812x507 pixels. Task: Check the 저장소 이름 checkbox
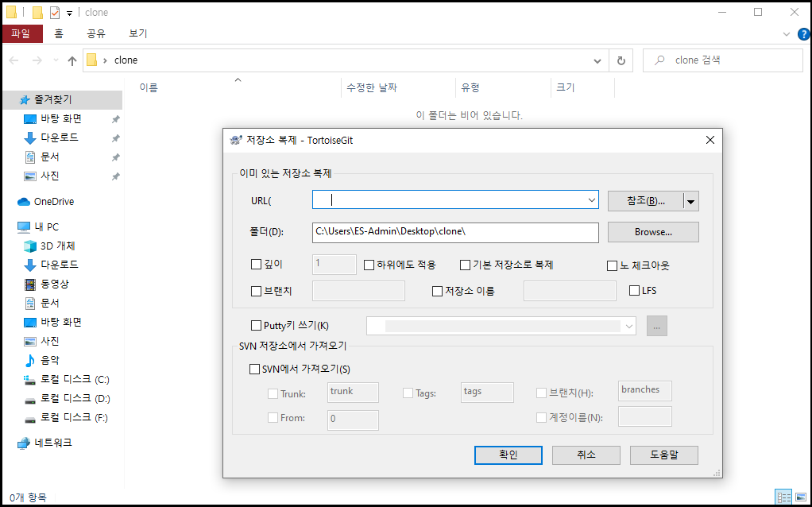coord(437,291)
